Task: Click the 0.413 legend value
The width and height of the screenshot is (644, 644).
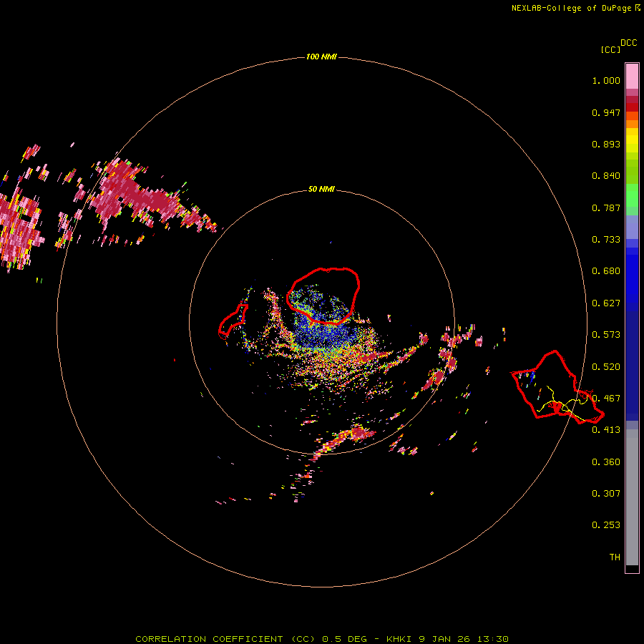Action: point(606,430)
